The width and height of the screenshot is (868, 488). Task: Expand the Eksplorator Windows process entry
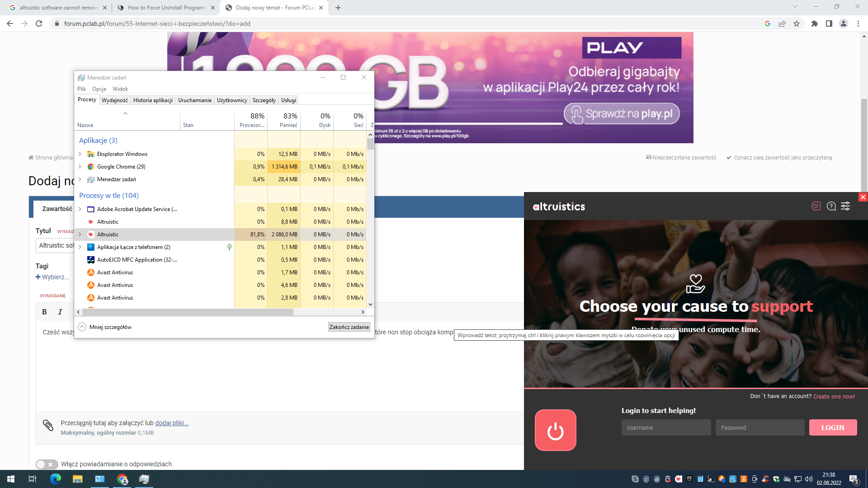[80, 154]
